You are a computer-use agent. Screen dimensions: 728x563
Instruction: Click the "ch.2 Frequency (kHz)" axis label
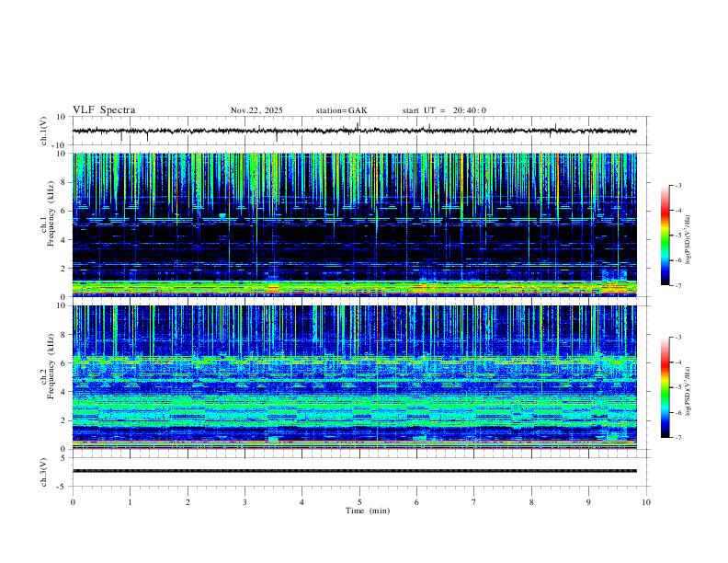[x=48, y=366]
